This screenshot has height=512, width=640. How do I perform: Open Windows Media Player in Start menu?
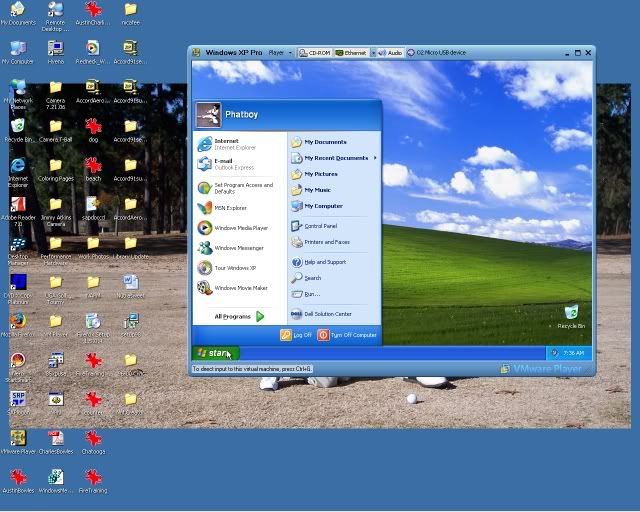pos(238,228)
